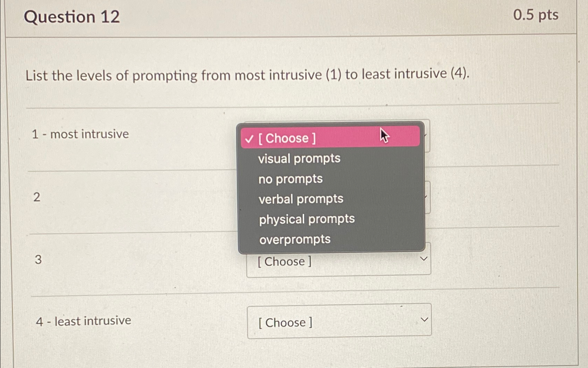Select "verbal prompts" from the open dropdown

click(300, 199)
